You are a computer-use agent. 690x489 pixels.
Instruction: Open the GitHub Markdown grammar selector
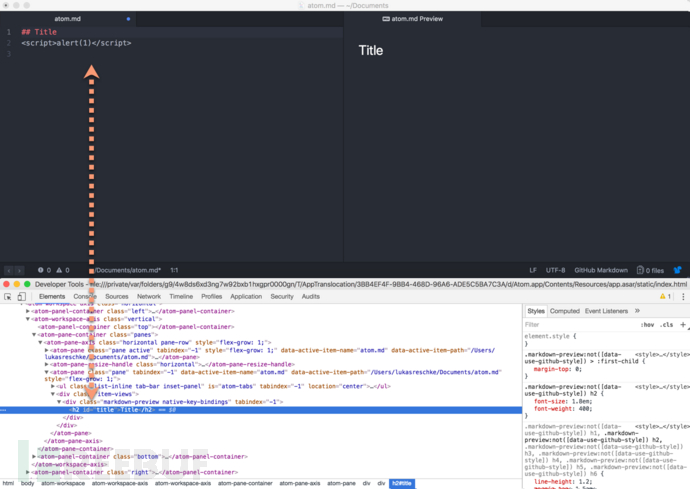pos(601,270)
